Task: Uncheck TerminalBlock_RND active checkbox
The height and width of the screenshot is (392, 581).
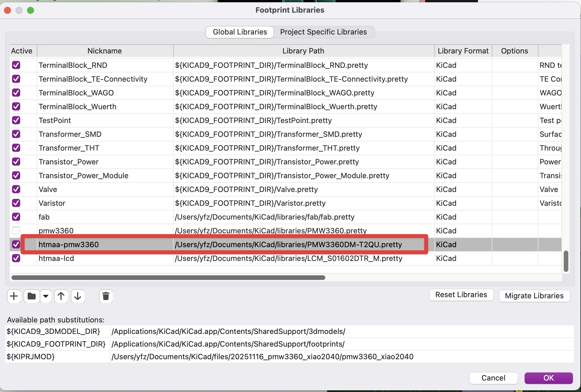Action: point(16,65)
